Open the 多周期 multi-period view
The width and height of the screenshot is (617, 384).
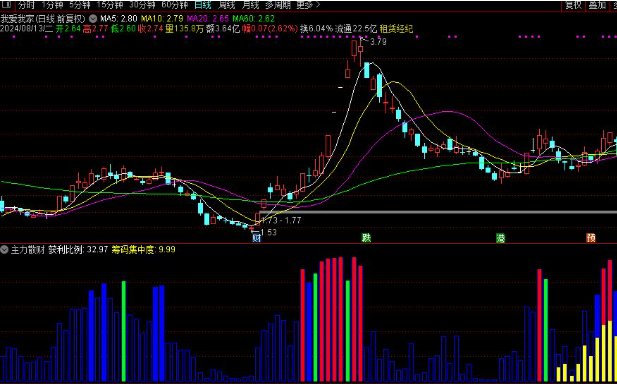click(277, 5)
